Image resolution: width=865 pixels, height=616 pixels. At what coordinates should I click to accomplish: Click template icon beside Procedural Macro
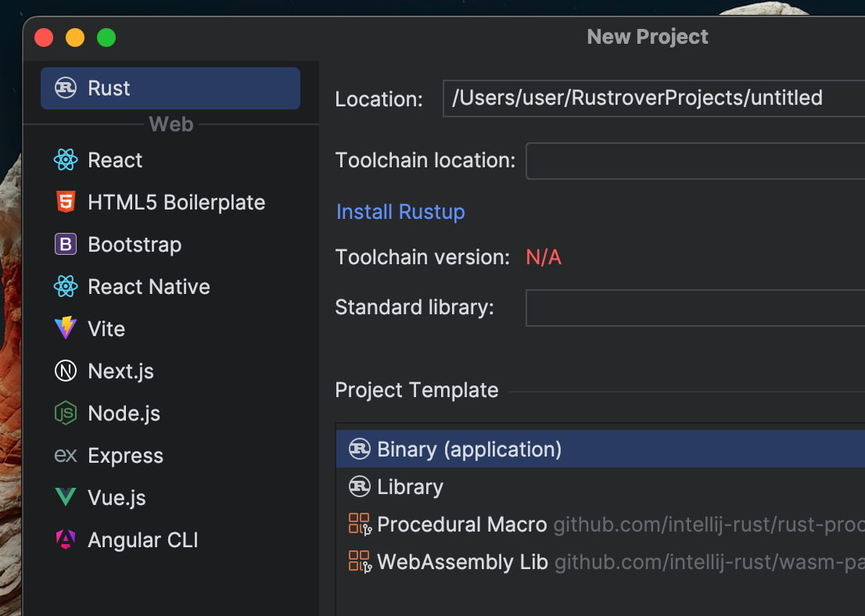pos(361,524)
